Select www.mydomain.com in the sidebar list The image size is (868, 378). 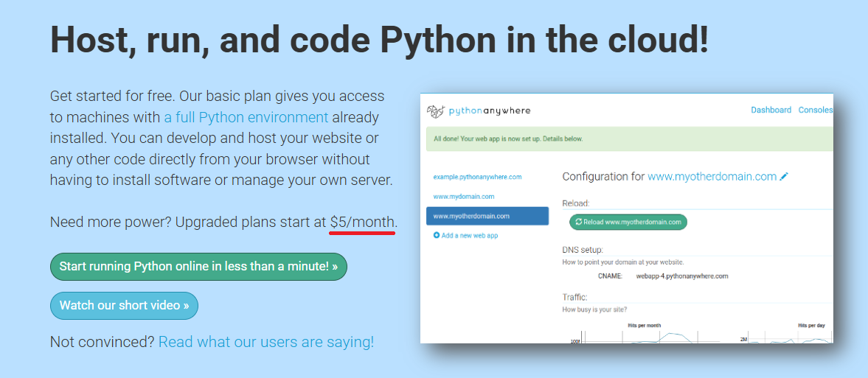464,197
